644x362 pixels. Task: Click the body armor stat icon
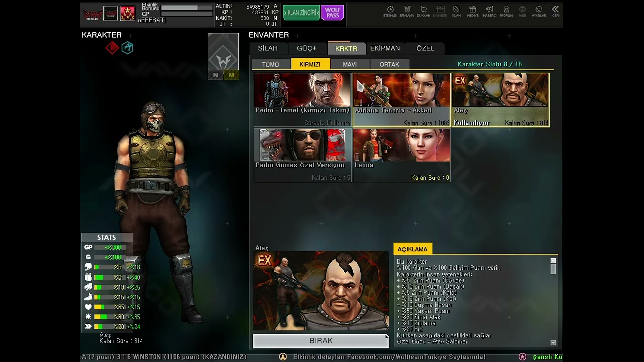pyautogui.click(x=88, y=277)
